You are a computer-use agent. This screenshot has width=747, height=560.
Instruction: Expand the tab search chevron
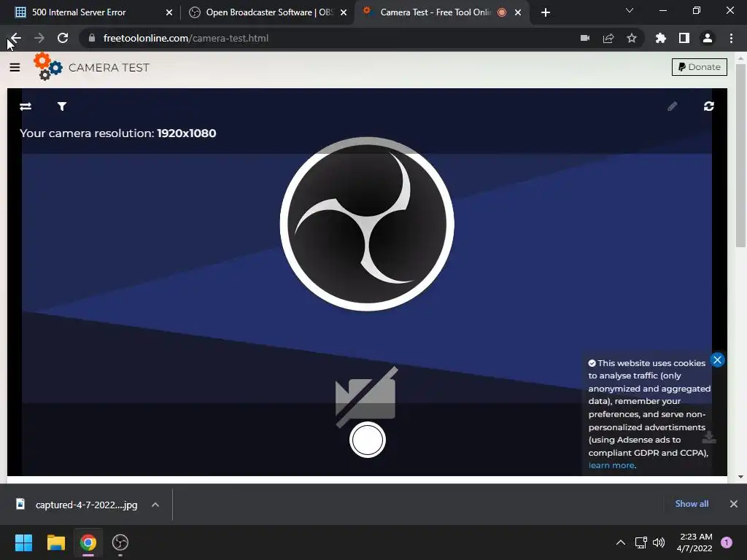(630, 10)
